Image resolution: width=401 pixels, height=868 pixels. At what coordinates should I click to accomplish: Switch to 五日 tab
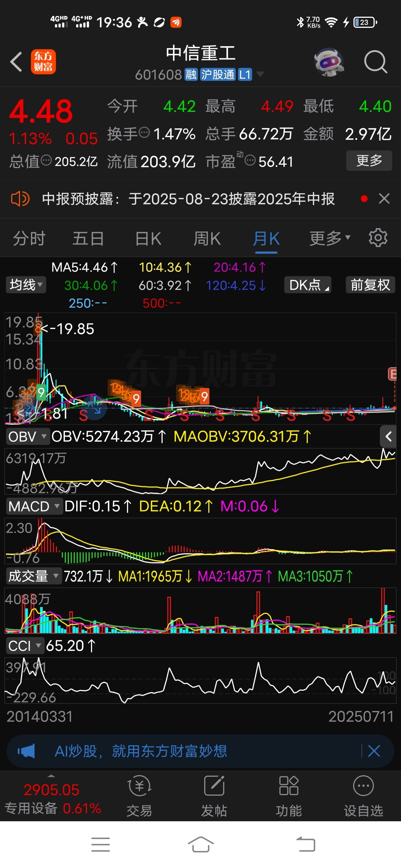88,238
